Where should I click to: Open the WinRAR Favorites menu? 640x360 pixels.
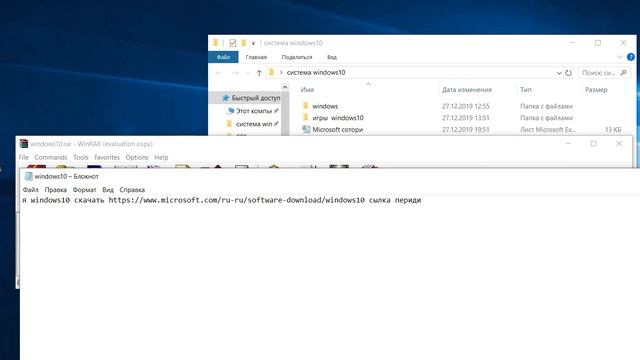coord(107,157)
